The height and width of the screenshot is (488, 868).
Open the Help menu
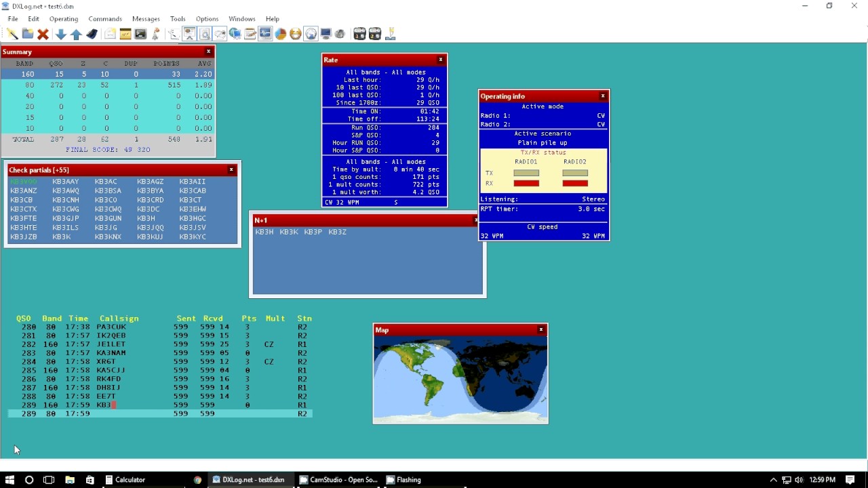coord(272,19)
